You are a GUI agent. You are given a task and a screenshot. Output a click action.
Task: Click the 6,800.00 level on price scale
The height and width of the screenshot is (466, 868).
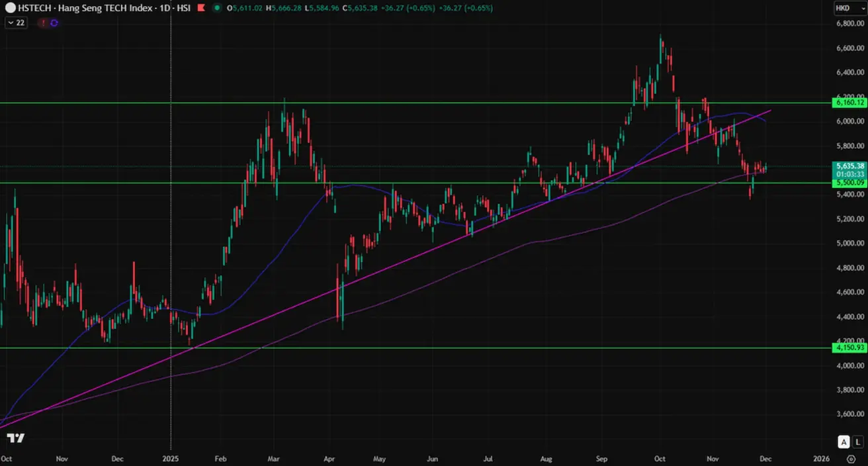[x=850, y=23]
